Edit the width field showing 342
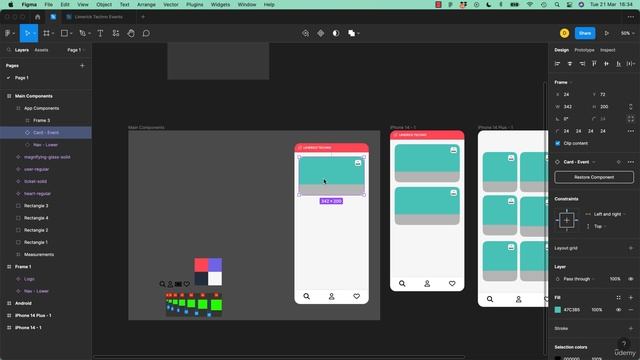The width and height of the screenshot is (640, 360). (571, 107)
